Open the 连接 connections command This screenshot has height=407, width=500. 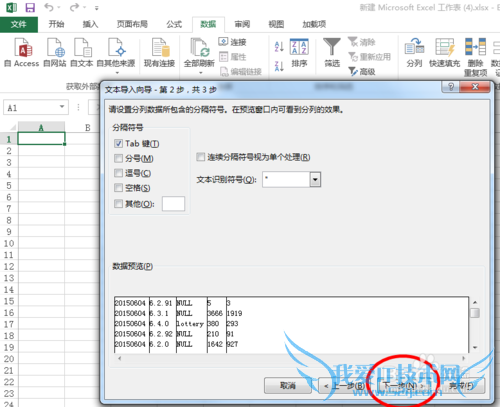pyautogui.click(x=233, y=42)
